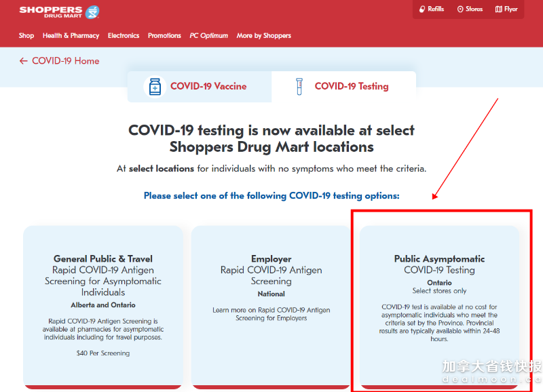
Task: Open the More by Shoppers menu
Action: pyautogui.click(x=264, y=36)
